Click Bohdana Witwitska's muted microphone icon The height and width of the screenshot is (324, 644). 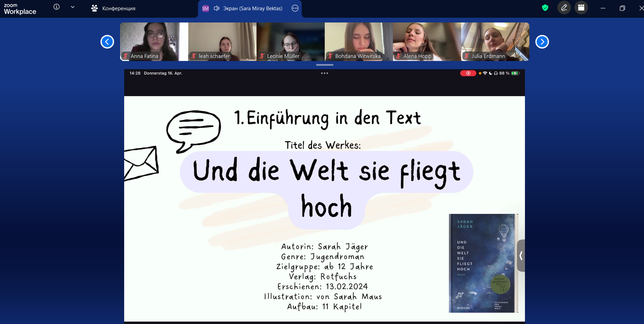[x=330, y=56]
